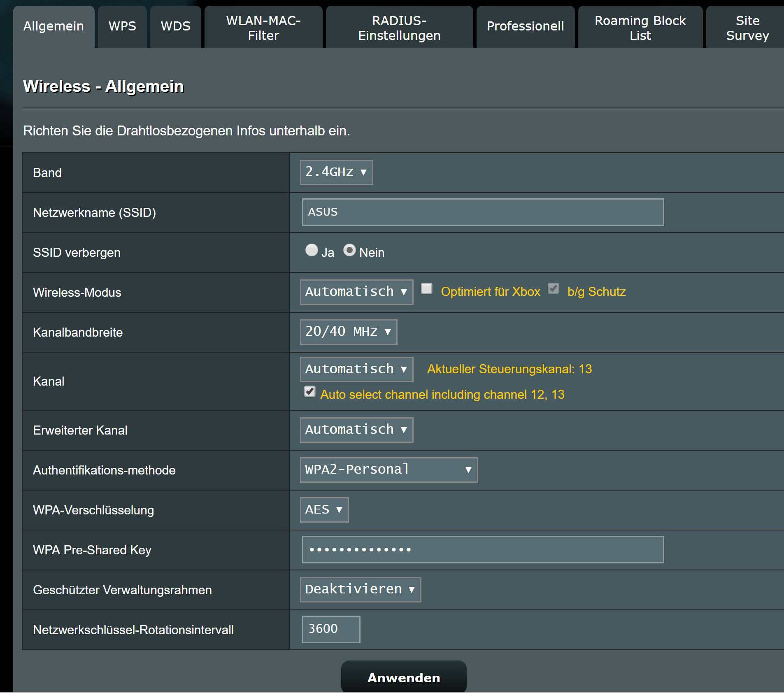The height and width of the screenshot is (693, 784).
Task: Open the Erweiterter Kanal dropdown
Action: [356, 430]
